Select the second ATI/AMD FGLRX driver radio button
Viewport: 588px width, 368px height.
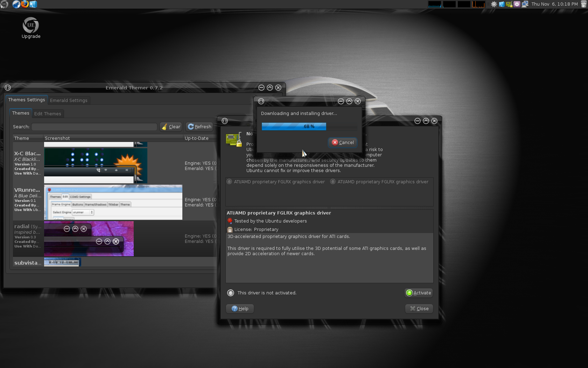click(x=333, y=182)
